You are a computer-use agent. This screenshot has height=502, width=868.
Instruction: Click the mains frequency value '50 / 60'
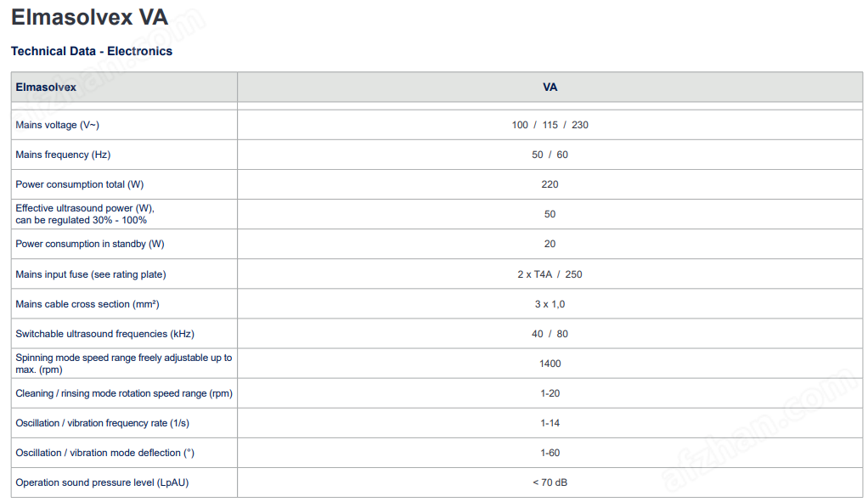[x=550, y=155]
